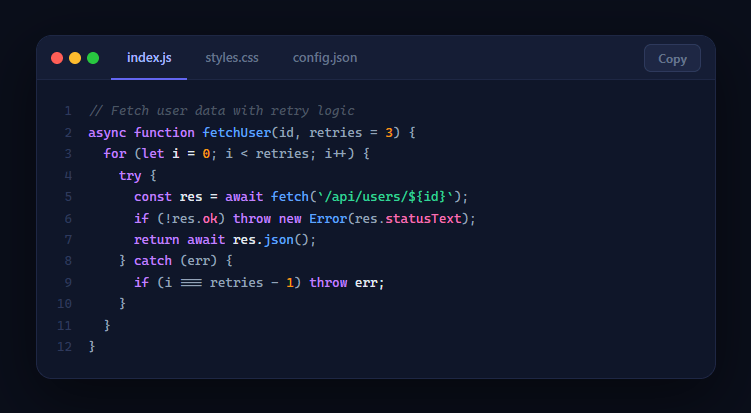The image size is (751, 413).
Task: Click the "json" method call on line 7
Action: coord(279,240)
